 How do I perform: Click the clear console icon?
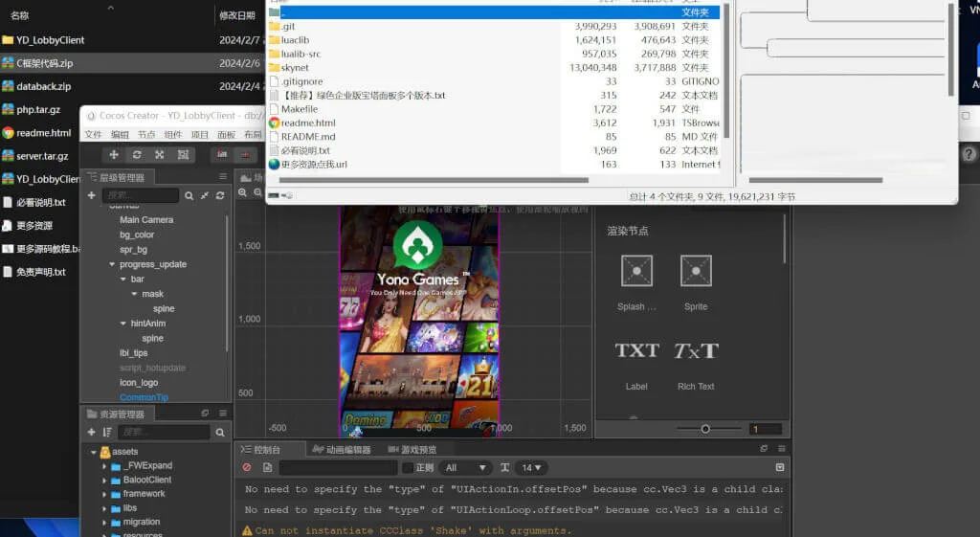click(247, 467)
